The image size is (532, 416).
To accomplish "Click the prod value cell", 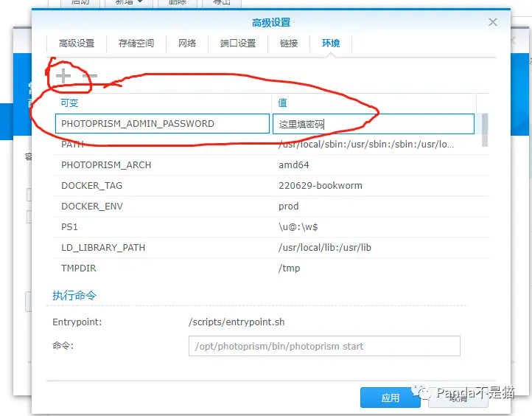I will click(x=288, y=207).
